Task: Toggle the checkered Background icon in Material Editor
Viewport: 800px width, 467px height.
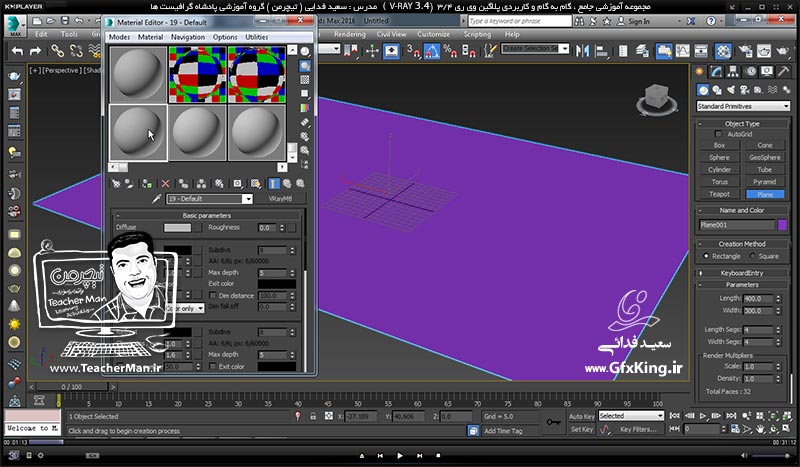Action: [x=305, y=80]
